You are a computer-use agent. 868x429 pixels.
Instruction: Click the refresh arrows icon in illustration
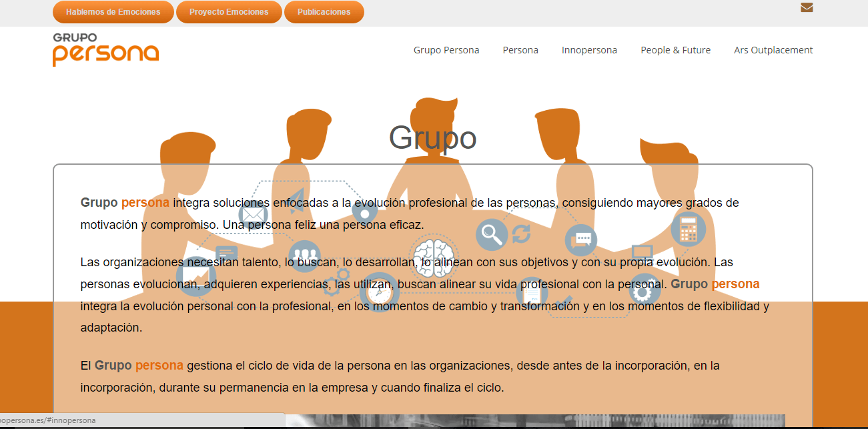[521, 234]
